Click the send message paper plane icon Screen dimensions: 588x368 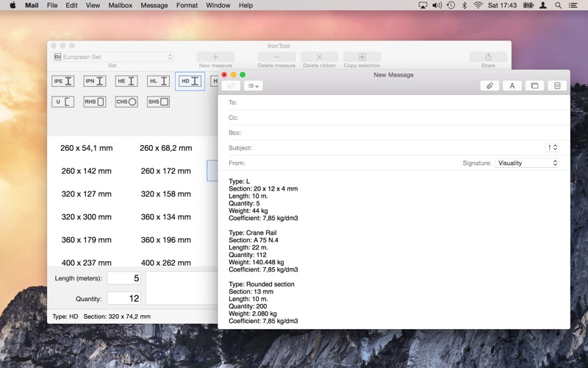tap(231, 86)
